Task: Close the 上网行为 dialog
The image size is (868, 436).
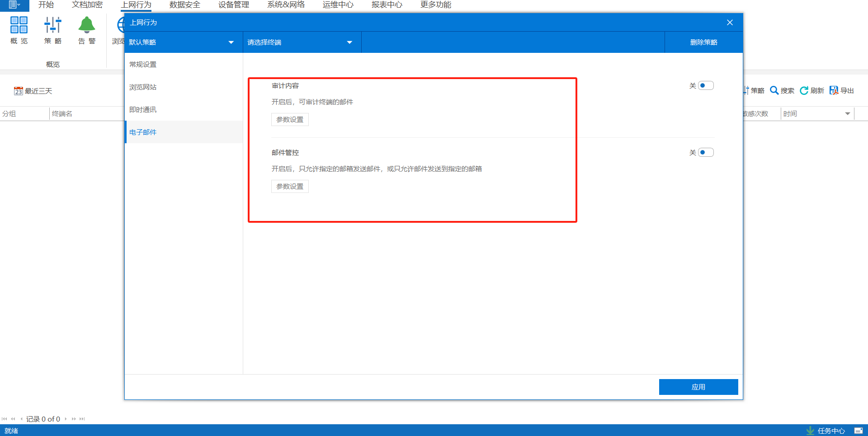Action: [x=730, y=23]
